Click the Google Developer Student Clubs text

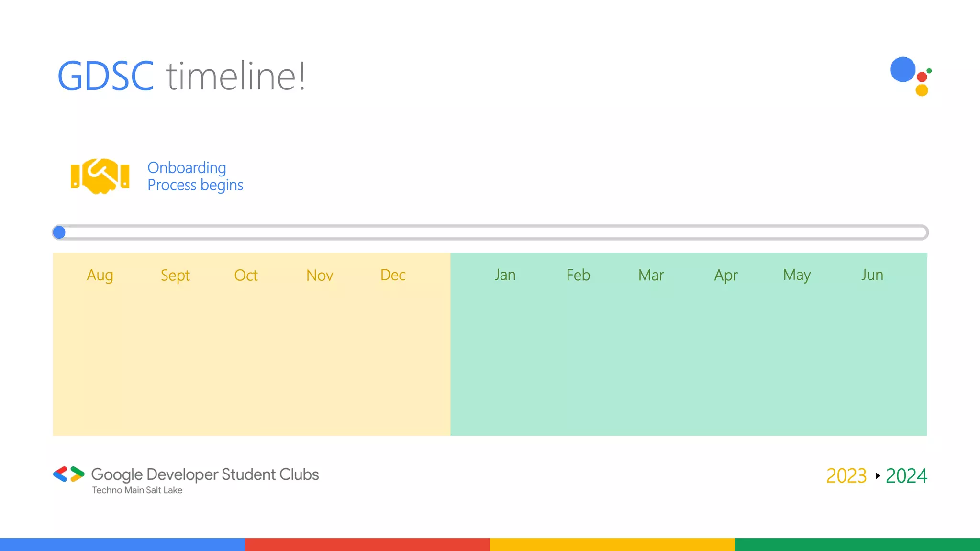205,474
